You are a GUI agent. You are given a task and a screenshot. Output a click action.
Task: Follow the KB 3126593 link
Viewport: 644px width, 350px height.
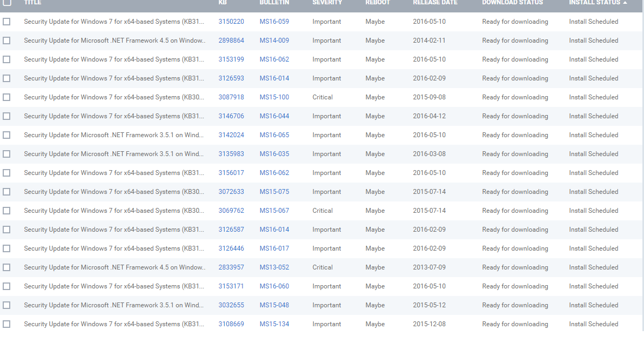click(x=231, y=78)
